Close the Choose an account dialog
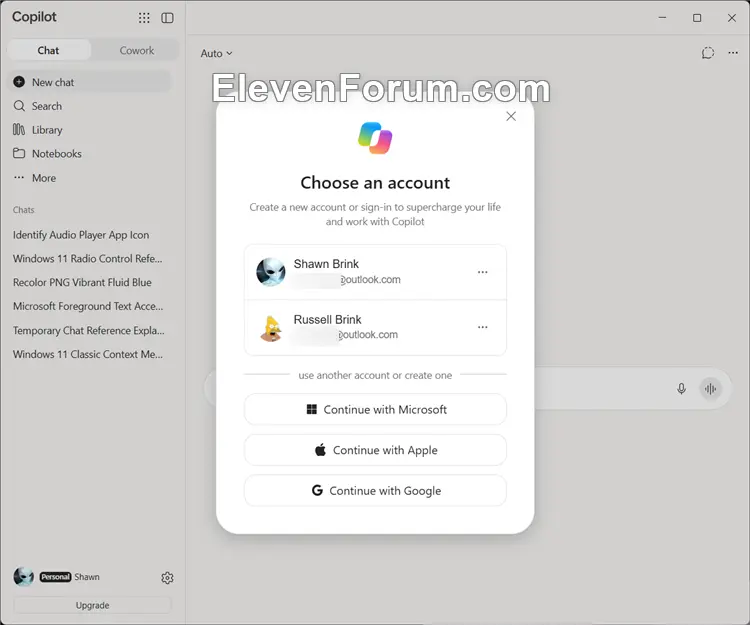This screenshot has height=625, width=750. tap(511, 116)
